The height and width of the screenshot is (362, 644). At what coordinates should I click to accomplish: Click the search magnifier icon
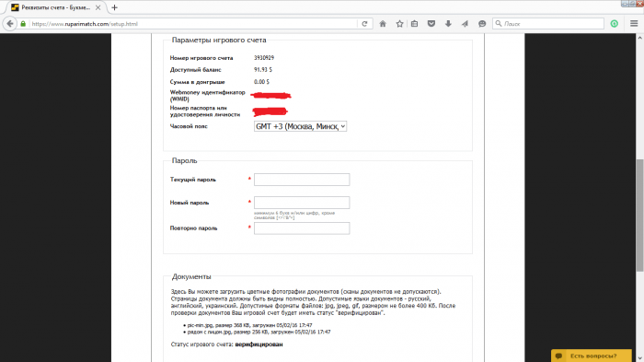(x=499, y=24)
